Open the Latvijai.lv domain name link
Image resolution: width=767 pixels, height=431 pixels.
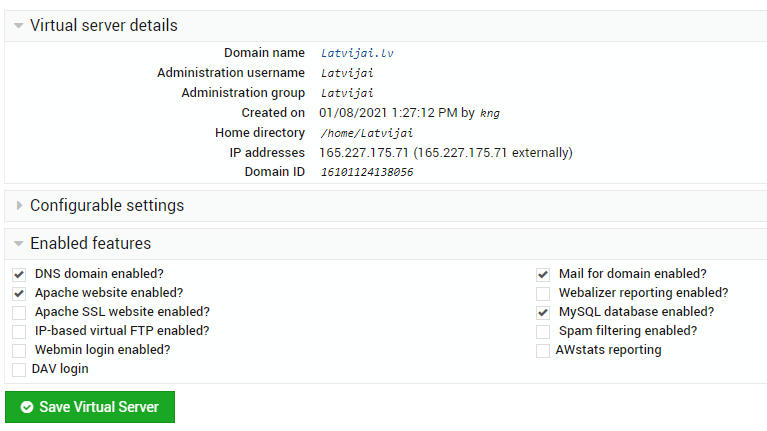click(357, 53)
